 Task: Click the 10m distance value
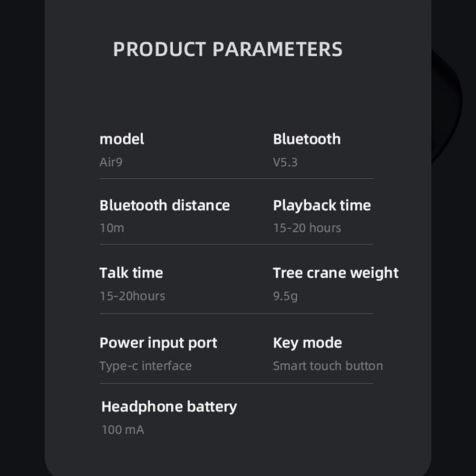(112, 228)
